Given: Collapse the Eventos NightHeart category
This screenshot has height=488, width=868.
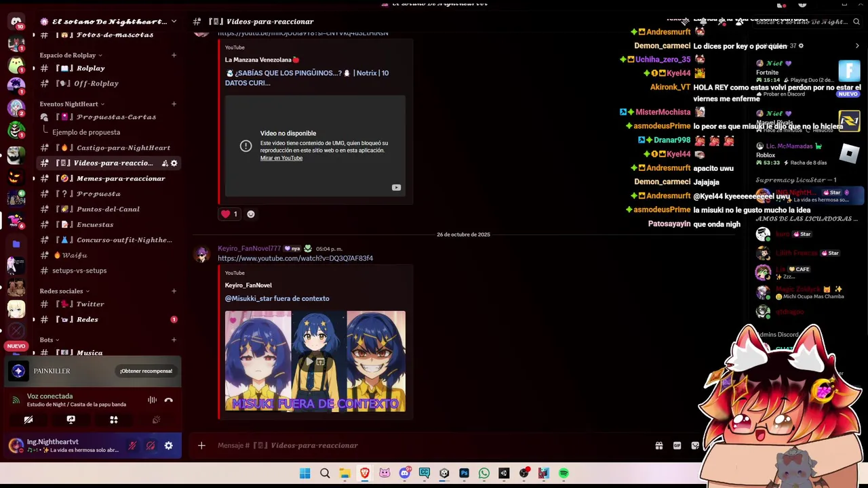Looking at the screenshot, I should coord(72,104).
